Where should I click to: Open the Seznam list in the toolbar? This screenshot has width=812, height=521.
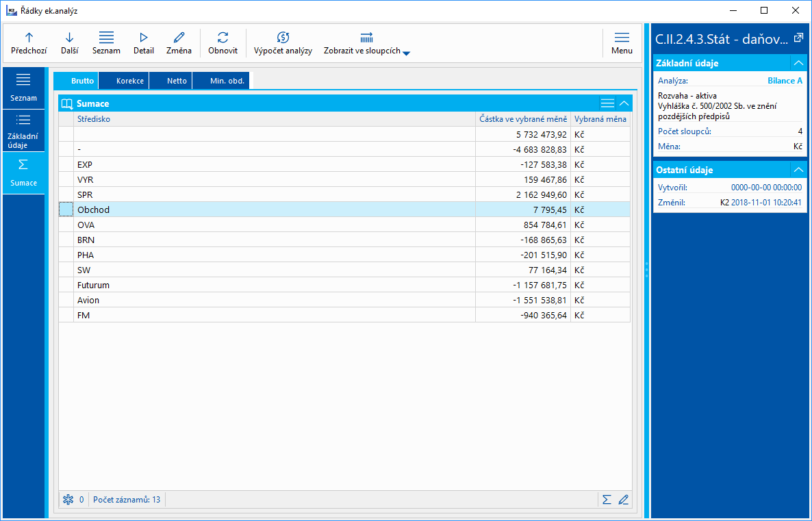(106, 43)
